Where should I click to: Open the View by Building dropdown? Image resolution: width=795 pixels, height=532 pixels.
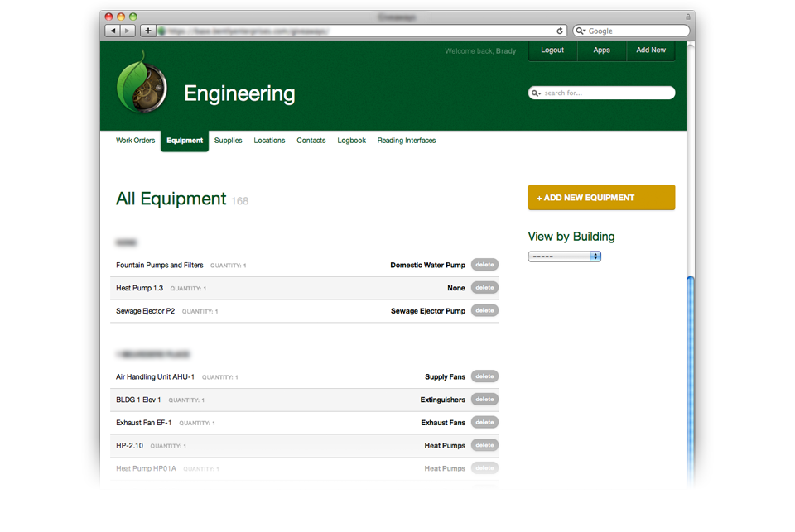coord(564,256)
